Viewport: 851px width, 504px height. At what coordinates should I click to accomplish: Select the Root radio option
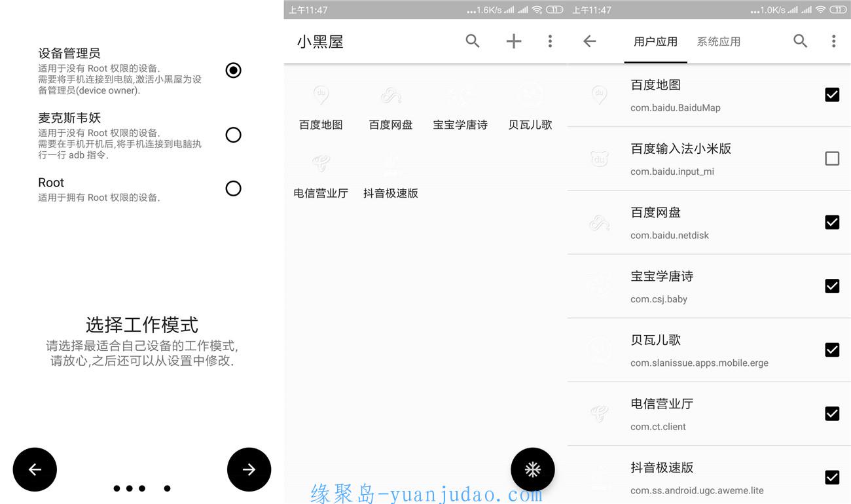click(x=233, y=189)
